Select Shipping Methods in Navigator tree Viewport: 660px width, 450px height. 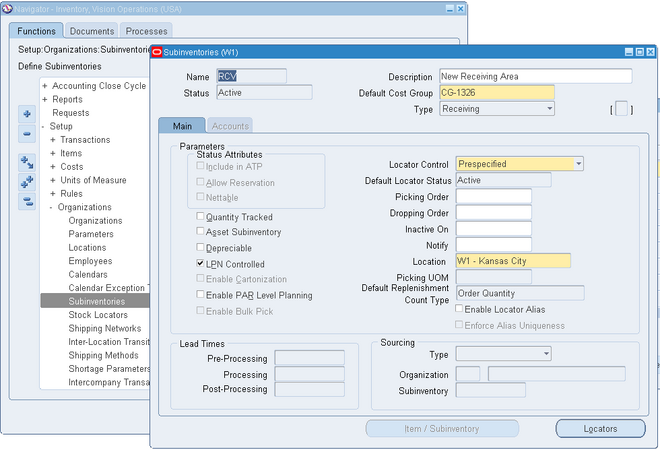pos(104,355)
